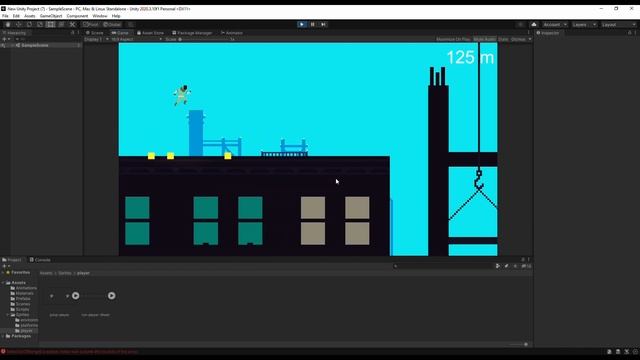The width and height of the screenshot is (640, 360).
Task: Open the custom editor tools icon
Action: [x=72, y=24]
